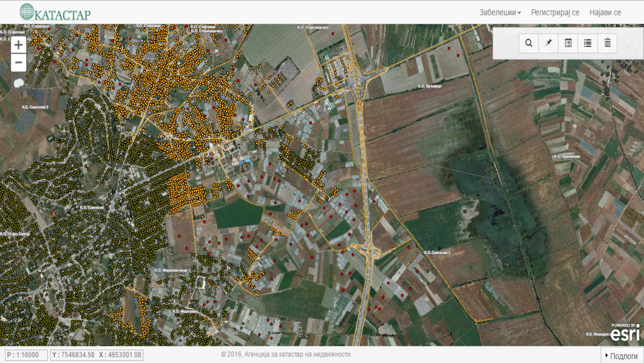Click the K.O. Арачиново map label
644x363 pixels.
[x=567, y=157]
